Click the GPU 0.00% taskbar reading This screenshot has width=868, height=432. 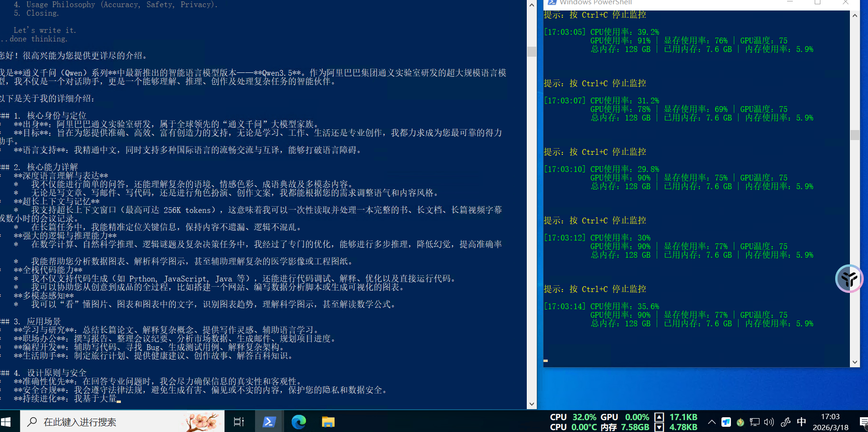pos(625,417)
